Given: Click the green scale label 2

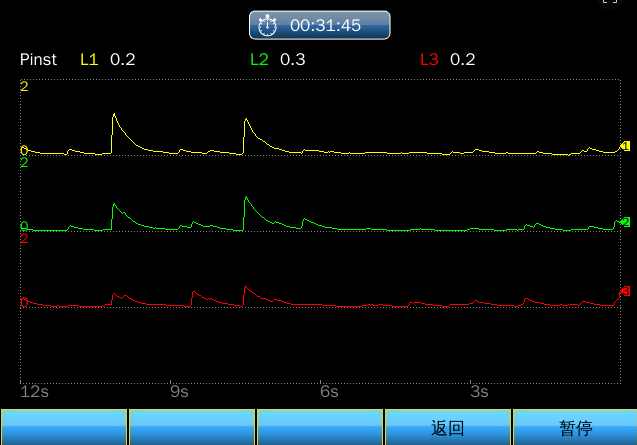Looking at the screenshot, I should [24, 163].
